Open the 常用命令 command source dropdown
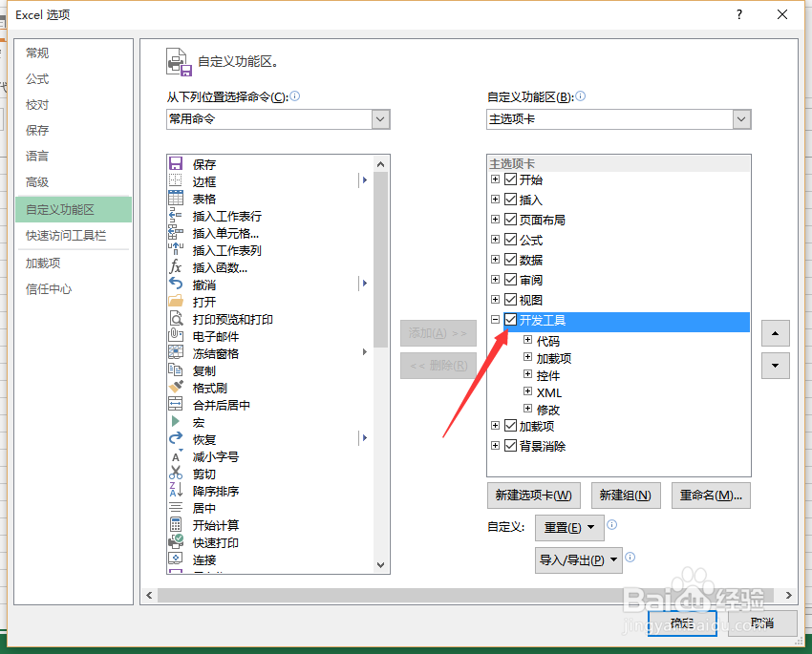 tap(380, 119)
